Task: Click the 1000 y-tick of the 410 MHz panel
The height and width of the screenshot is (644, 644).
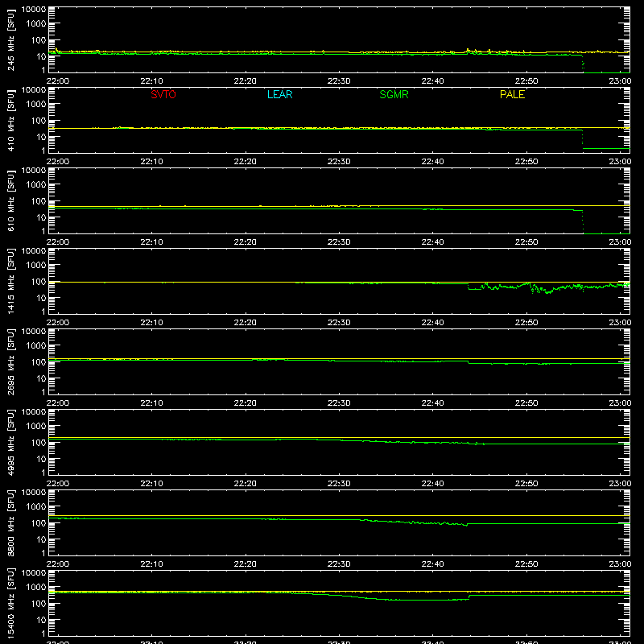Action: coord(36,105)
